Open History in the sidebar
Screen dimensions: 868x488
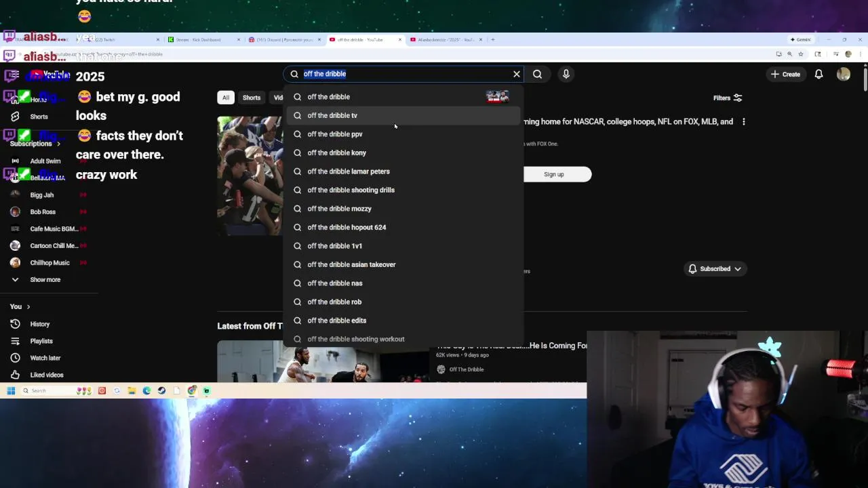coord(39,324)
